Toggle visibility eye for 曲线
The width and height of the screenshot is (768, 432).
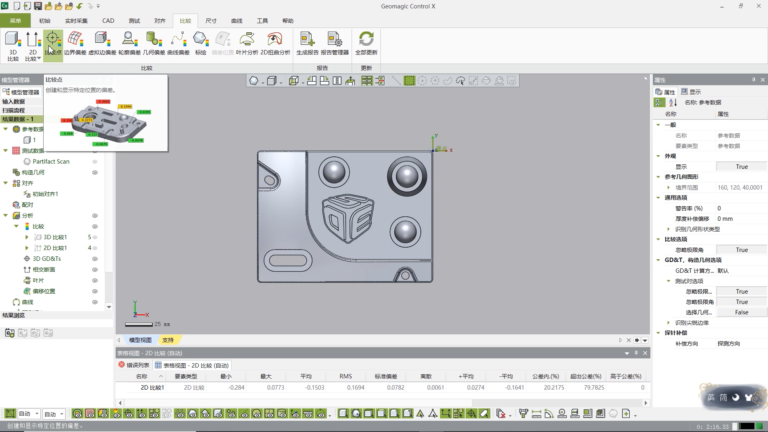[95, 302]
